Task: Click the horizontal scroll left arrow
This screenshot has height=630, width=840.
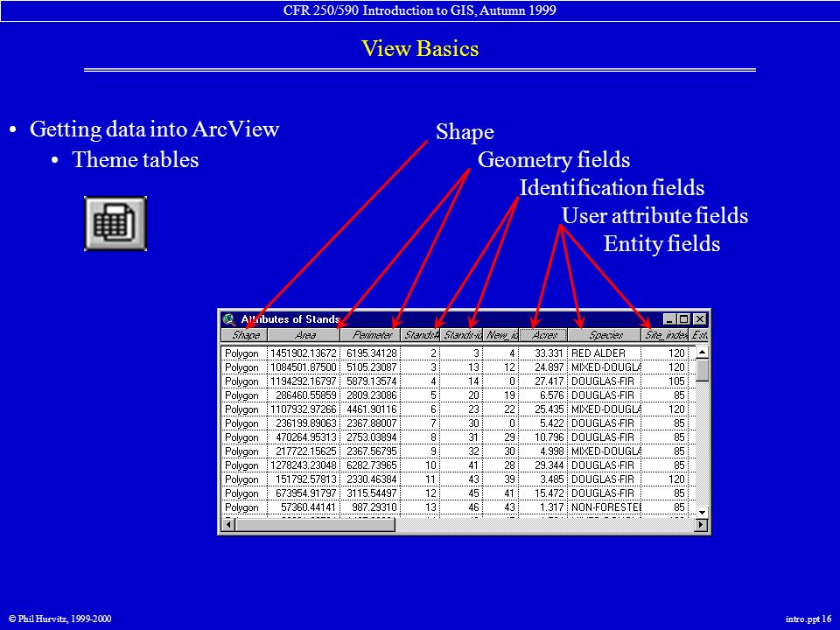Action: 228,524
